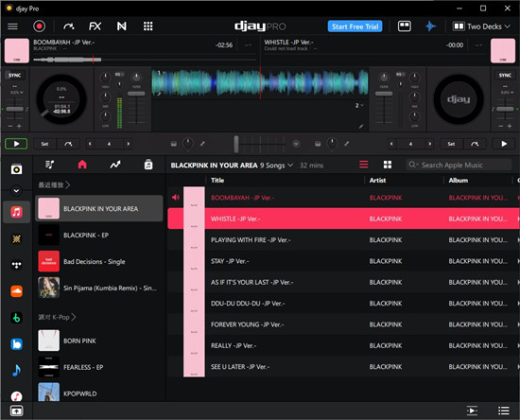Decrease loop length on right deck

click(391, 144)
